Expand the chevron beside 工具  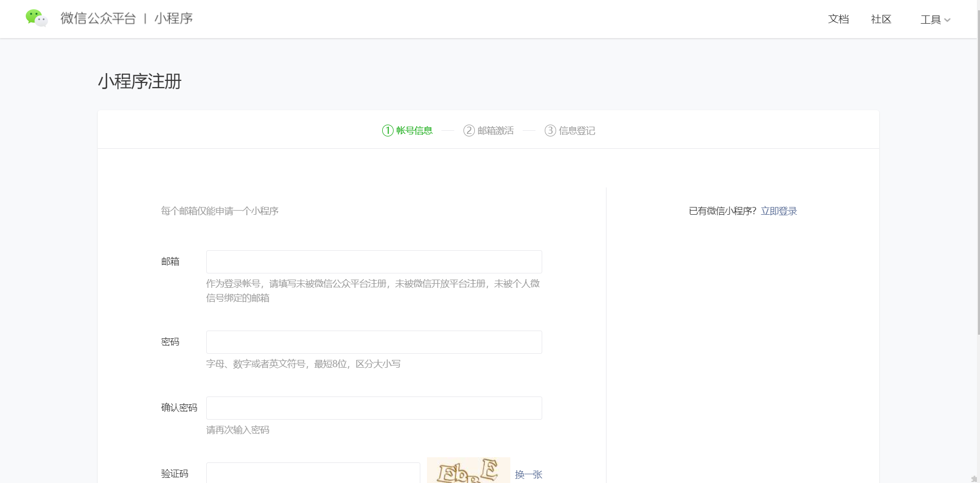(948, 20)
